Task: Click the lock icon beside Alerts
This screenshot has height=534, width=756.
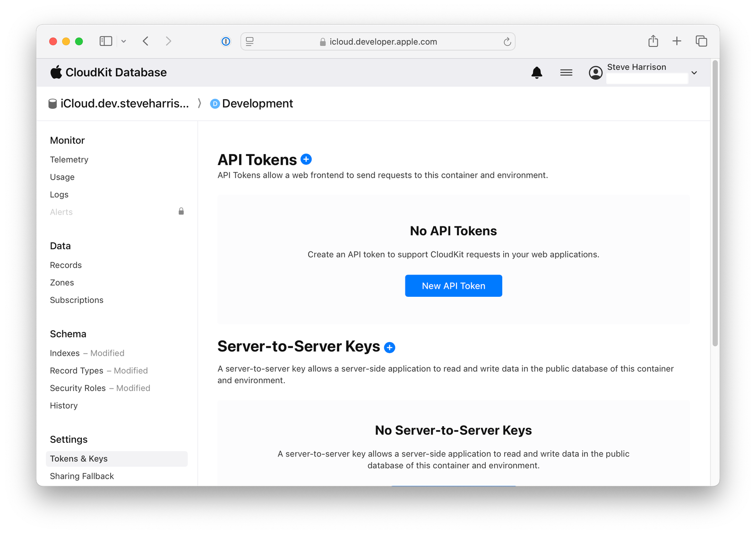Action: pyautogui.click(x=180, y=211)
